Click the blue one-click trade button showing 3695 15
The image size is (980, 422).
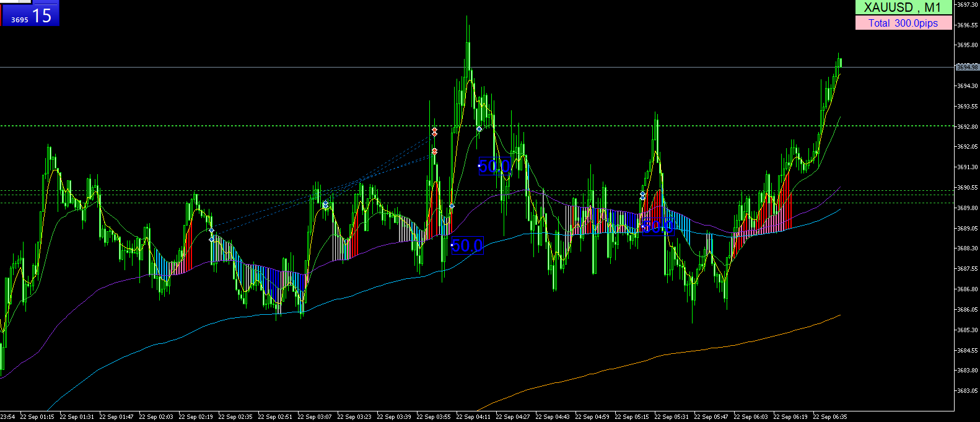tap(30, 14)
